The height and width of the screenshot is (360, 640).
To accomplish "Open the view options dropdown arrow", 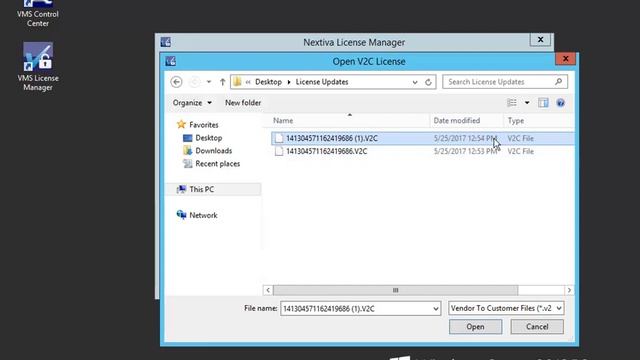I will [x=527, y=103].
